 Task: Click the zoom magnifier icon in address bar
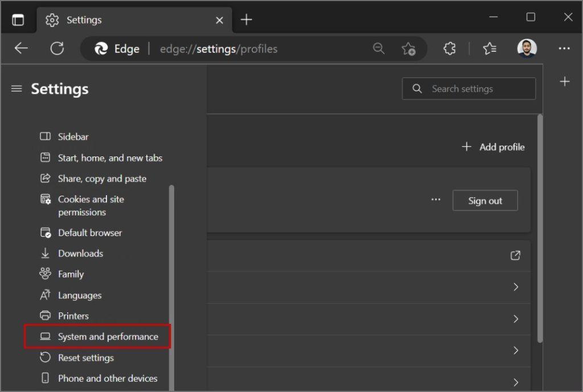pyautogui.click(x=379, y=48)
